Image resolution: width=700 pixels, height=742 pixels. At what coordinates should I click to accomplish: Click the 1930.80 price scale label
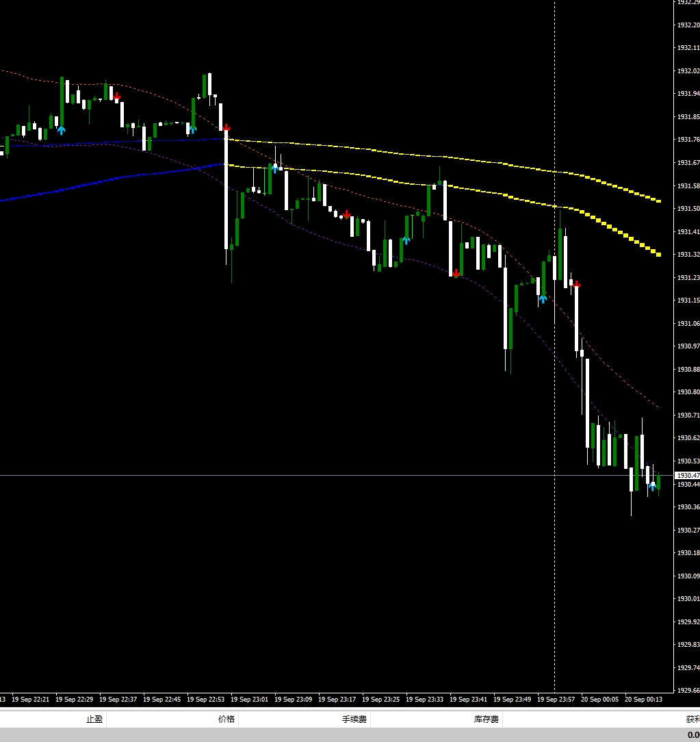[x=688, y=392]
